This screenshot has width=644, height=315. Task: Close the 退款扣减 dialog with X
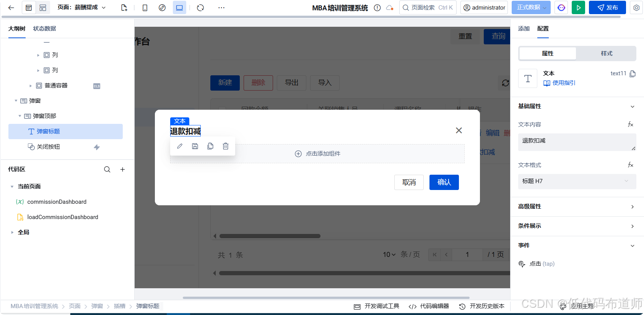point(459,130)
